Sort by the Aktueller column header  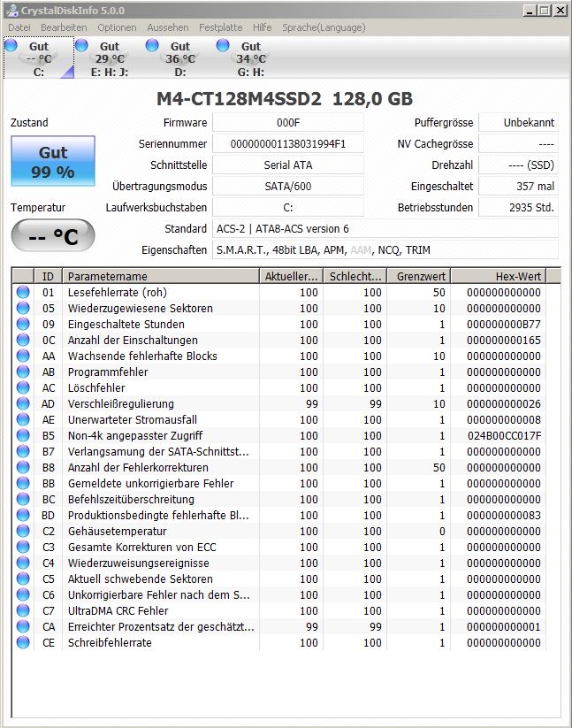point(291,276)
